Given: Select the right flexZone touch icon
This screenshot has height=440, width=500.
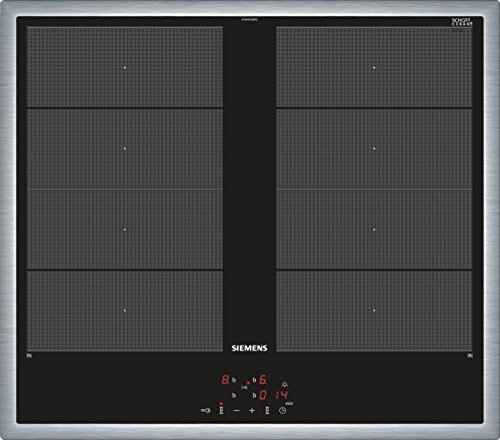Looking at the screenshot, I should [267, 410].
